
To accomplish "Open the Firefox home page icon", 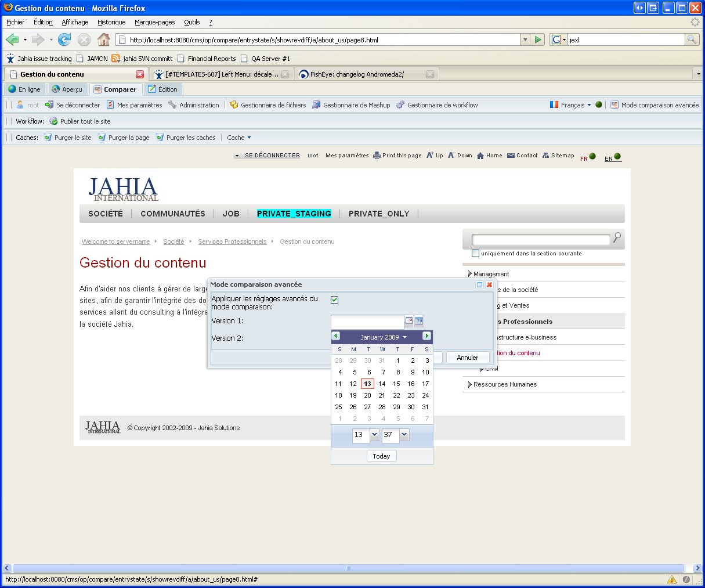I will pyautogui.click(x=104, y=39).
